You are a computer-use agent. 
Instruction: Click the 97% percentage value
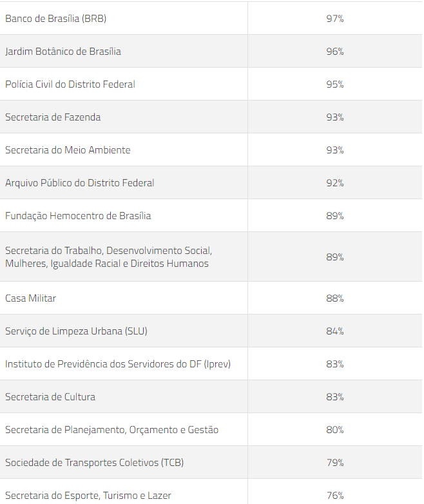pos(335,19)
